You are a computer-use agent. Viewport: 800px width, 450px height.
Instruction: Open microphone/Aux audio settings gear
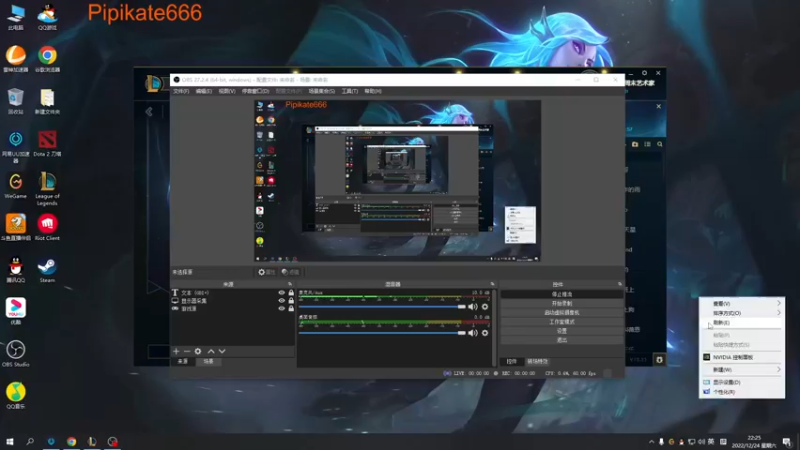click(x=485, y=307)
